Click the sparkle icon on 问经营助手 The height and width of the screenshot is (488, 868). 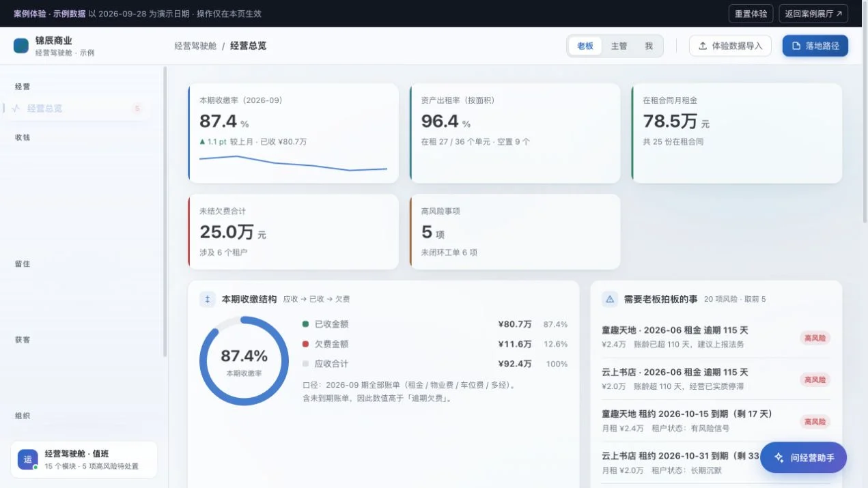click(x=779, y=458)
